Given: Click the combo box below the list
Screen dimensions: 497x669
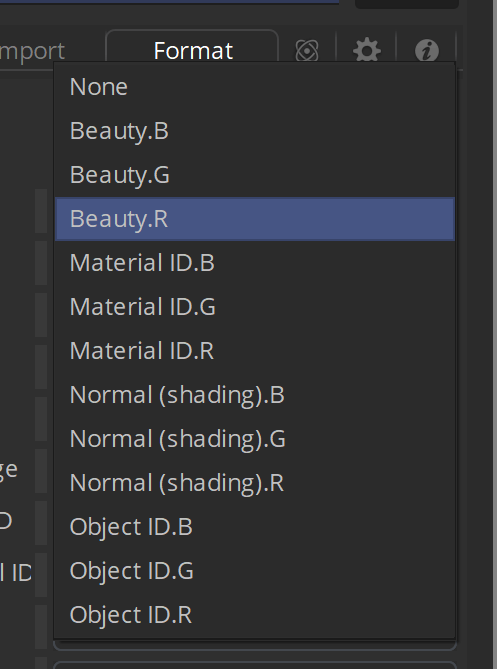Looking at the screenshot, I should click(x=255, y=665).
